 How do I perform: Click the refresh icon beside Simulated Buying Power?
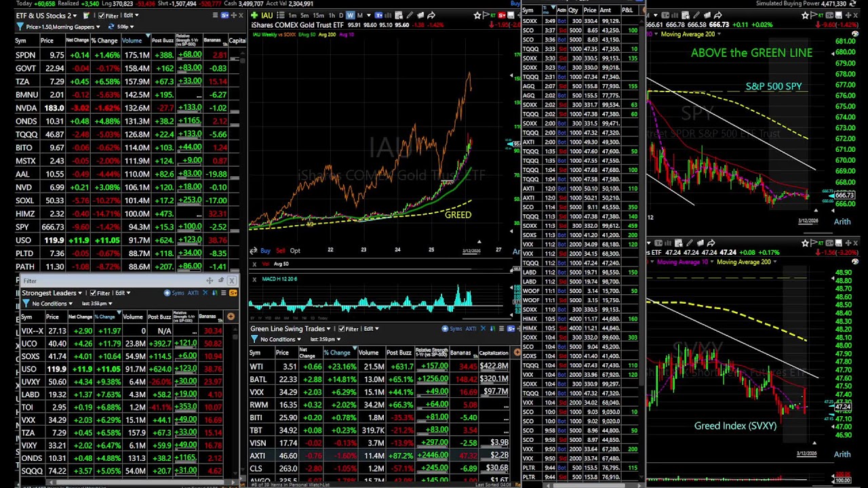(852, 4)
